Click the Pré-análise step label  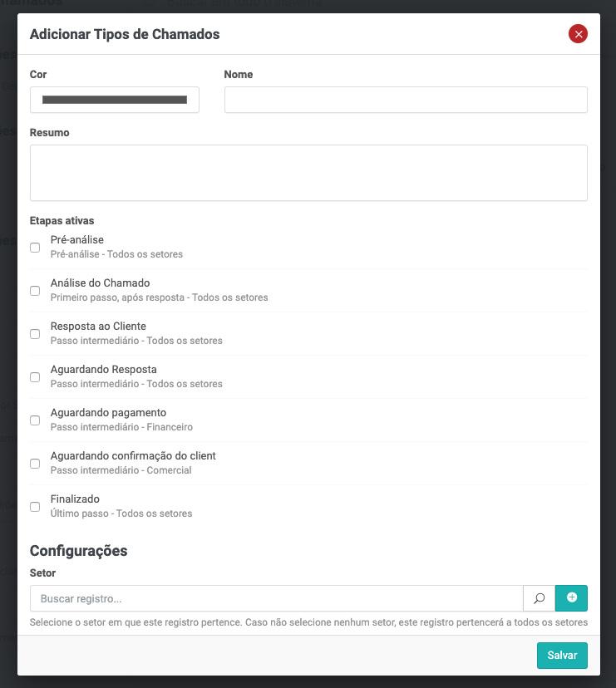[x=77, y=240]
